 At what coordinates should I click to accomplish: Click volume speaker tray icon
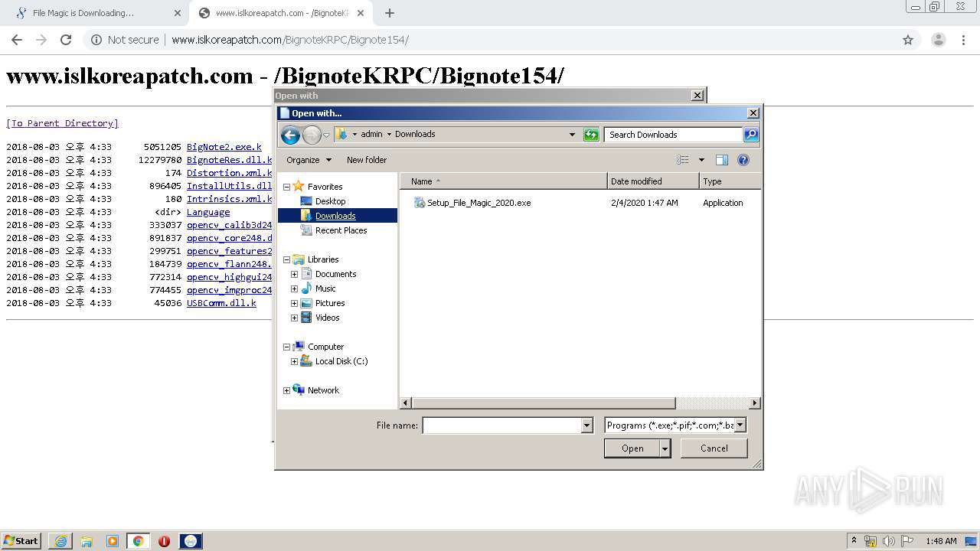(889, 541)
